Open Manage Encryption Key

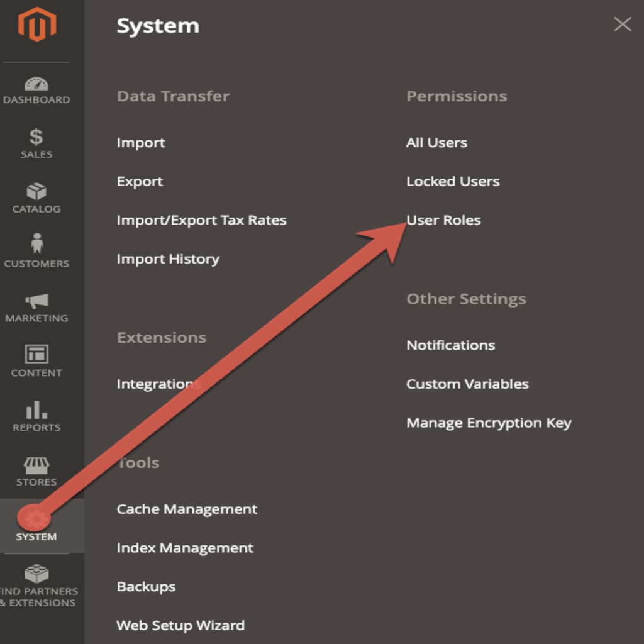coord(489,423)
